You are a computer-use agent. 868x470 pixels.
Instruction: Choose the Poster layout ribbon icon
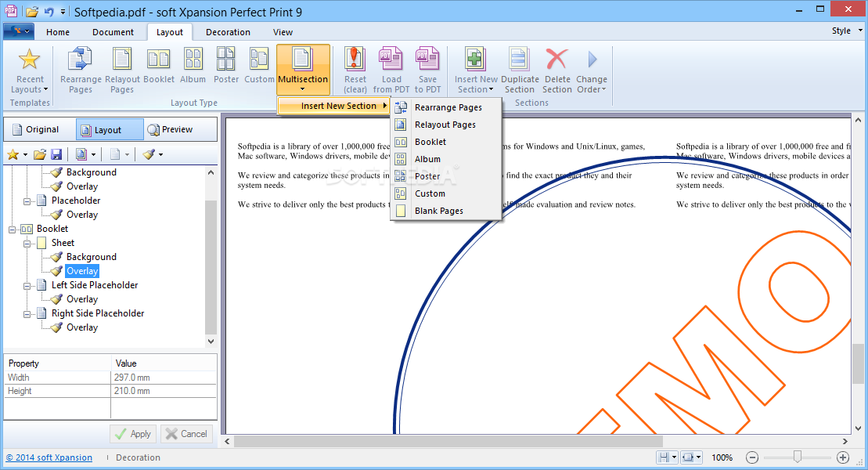(226, 67)
